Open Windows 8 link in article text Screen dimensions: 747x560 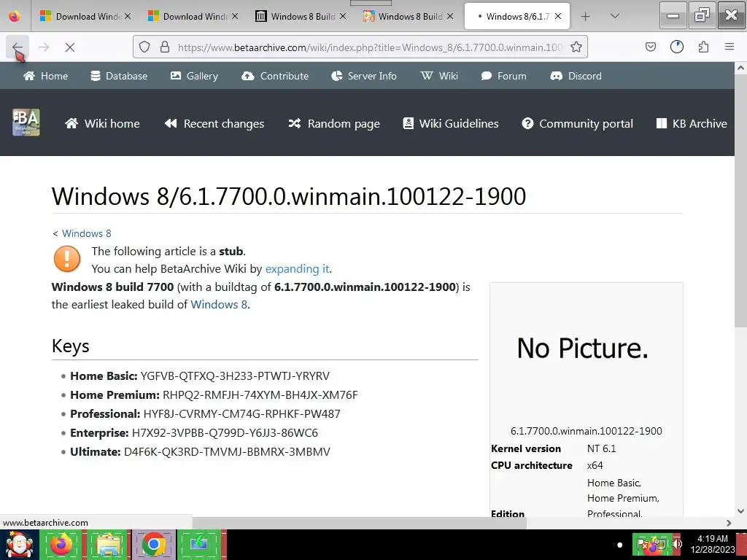click(219, 304)
